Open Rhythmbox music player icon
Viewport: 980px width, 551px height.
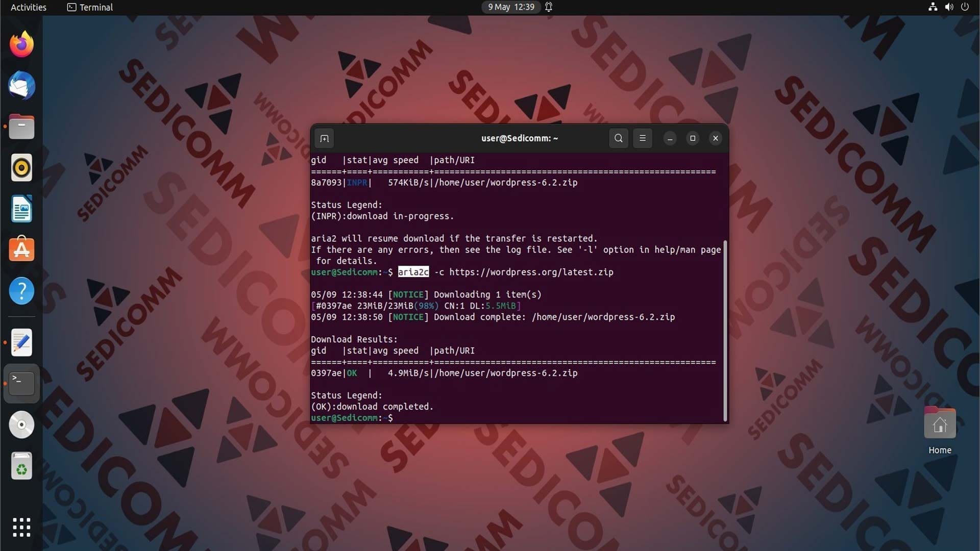[x=21, y=167]
